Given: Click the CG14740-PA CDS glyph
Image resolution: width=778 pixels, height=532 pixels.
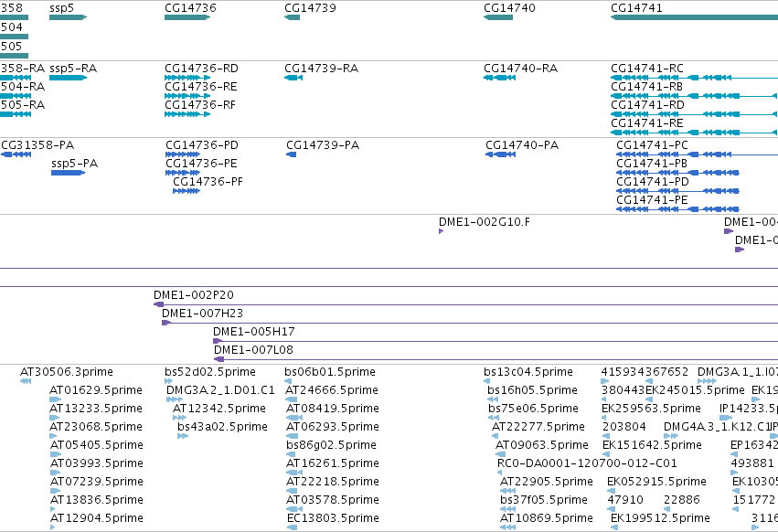Looking at the screenshot, I should (501, 154).
